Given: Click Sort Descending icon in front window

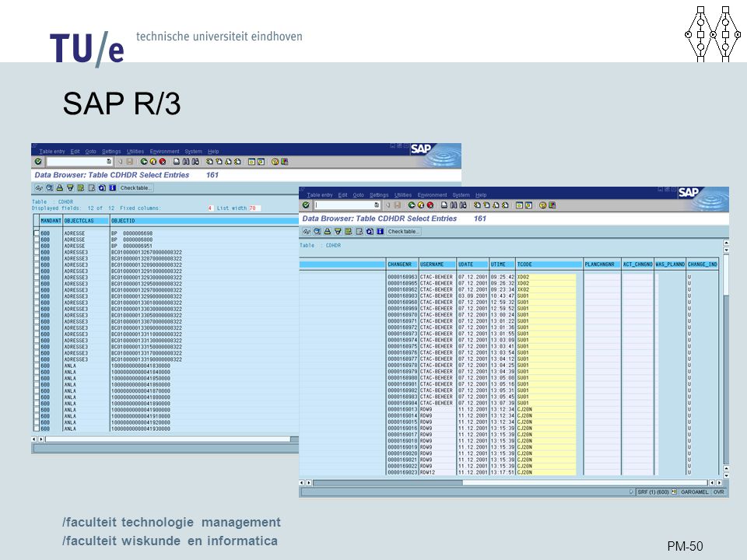Looking at the screenshot, I should (338, 232).
